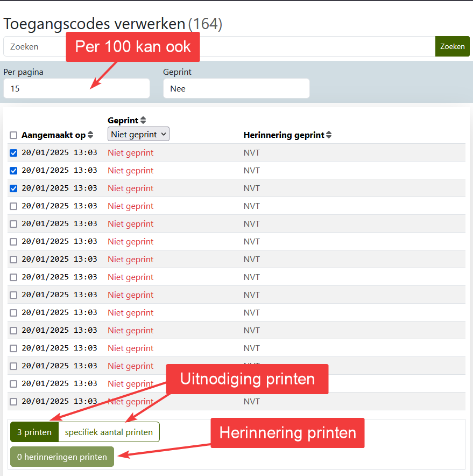The width and height of the screenshot is (473, 476).
Task: Click specifiek aantal printen
Action: tap(109, 431)
